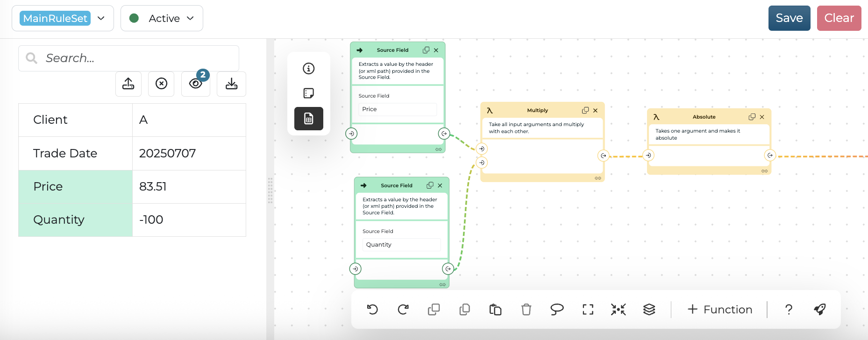Select the lasso selection tool
868x340 pixels.
click(557, 309)
